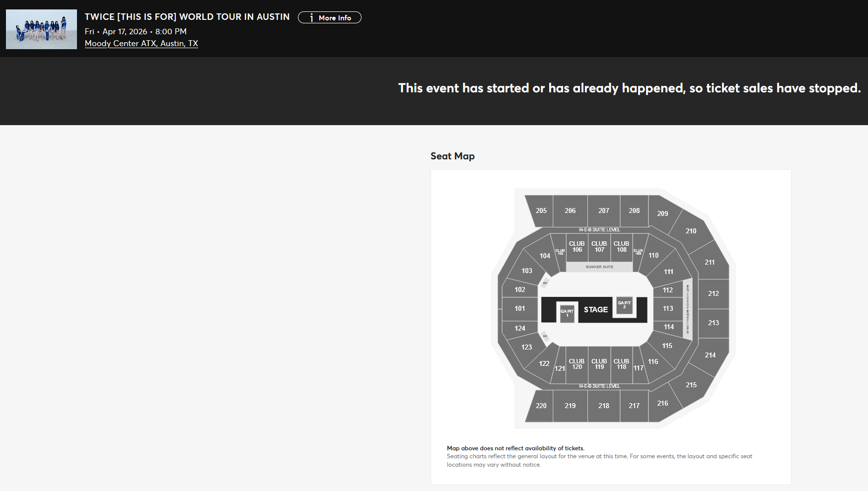Click the More Info button
Viewport: 868px width, 491px height.
(x=330, y=18)
